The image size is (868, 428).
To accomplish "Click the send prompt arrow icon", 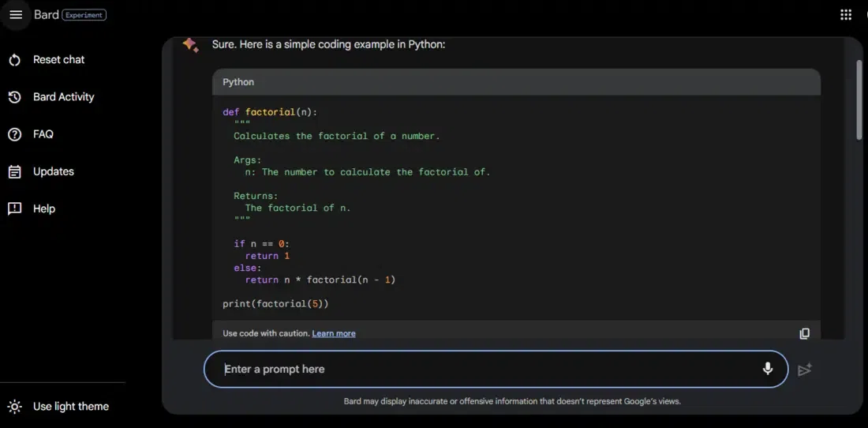I will (x=805, y=370).
